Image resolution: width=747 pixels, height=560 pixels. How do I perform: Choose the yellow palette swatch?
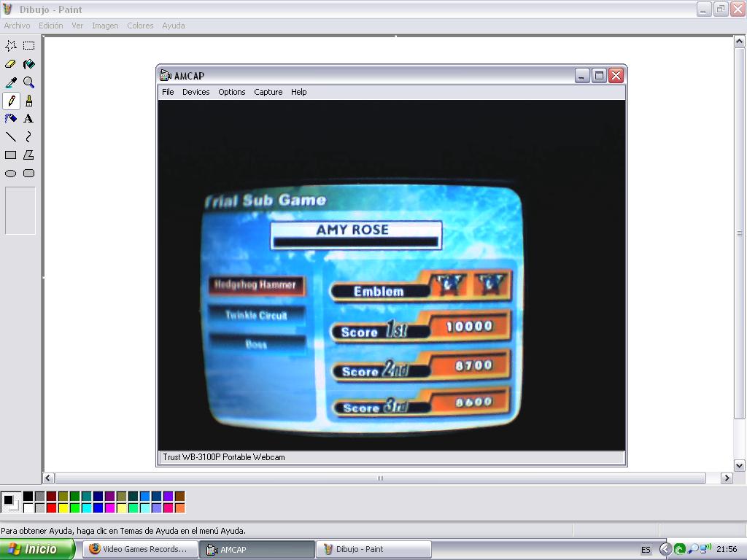pyautogui.click(x=63, y=508)
